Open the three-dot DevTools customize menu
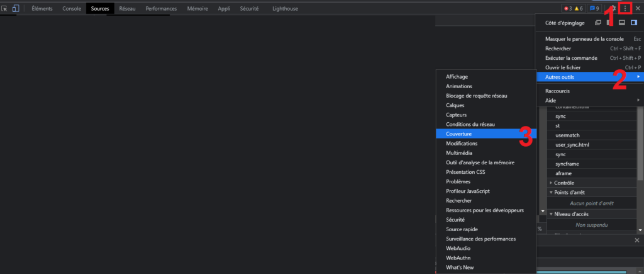The width and height of the screenshot is (644, 274). pyautogui.click(x=625, y=8)
